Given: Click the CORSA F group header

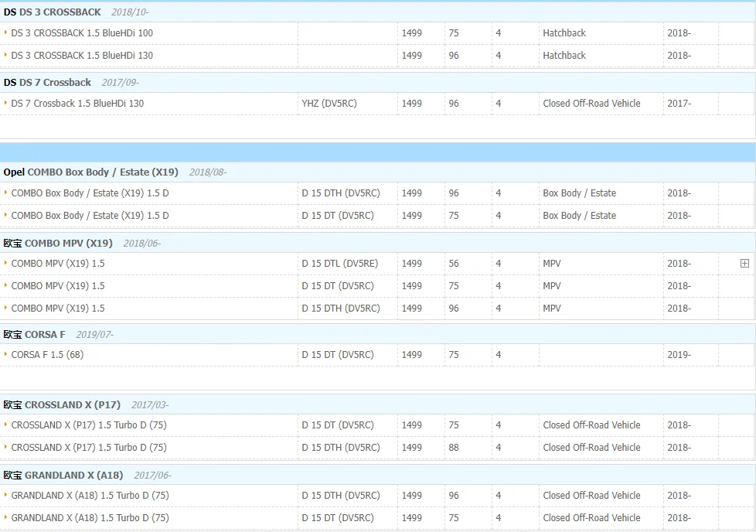Looking at the screenshot, I should pos(34,335).
